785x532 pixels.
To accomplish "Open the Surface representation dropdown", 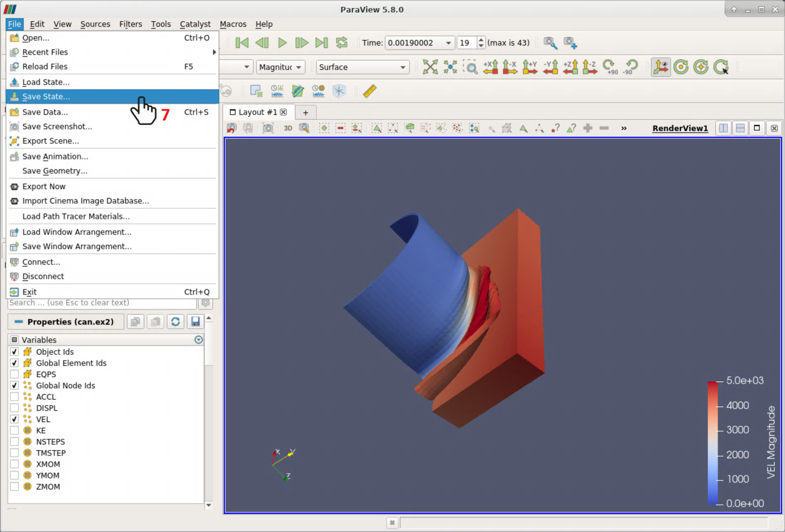I will click(x=403, y=67).
